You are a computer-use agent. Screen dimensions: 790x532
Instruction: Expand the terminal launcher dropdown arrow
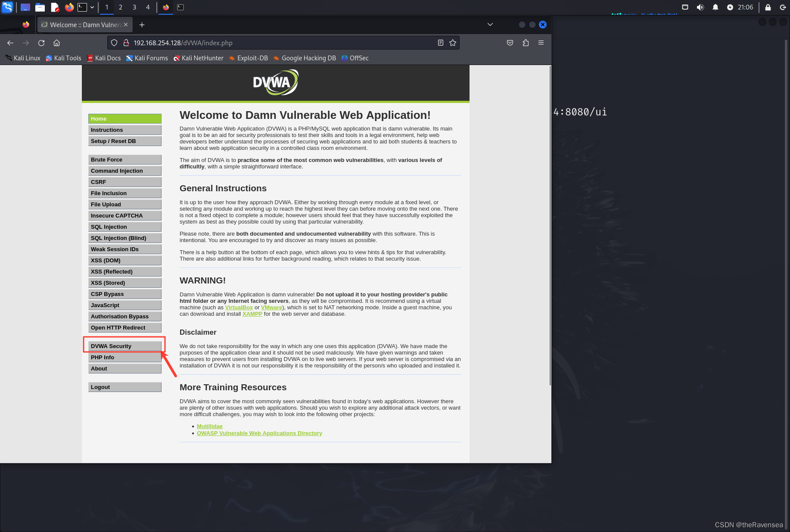92,7
